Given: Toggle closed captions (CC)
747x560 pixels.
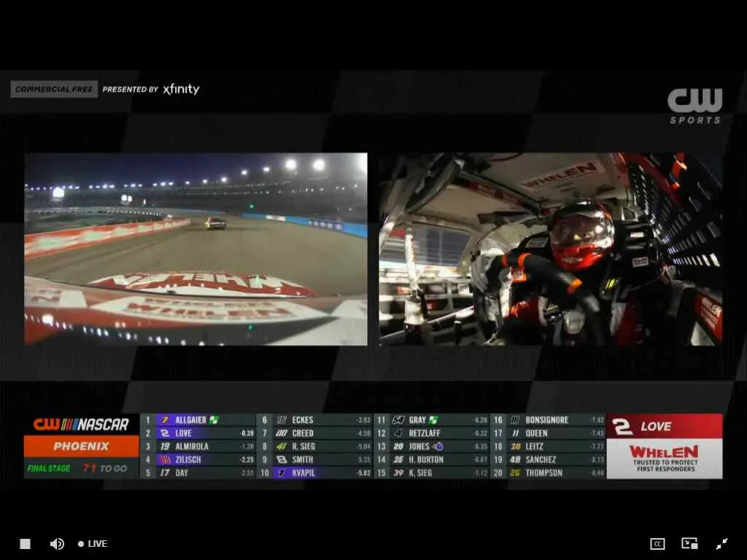Looking at the screenshot, I should click(657, 544).
